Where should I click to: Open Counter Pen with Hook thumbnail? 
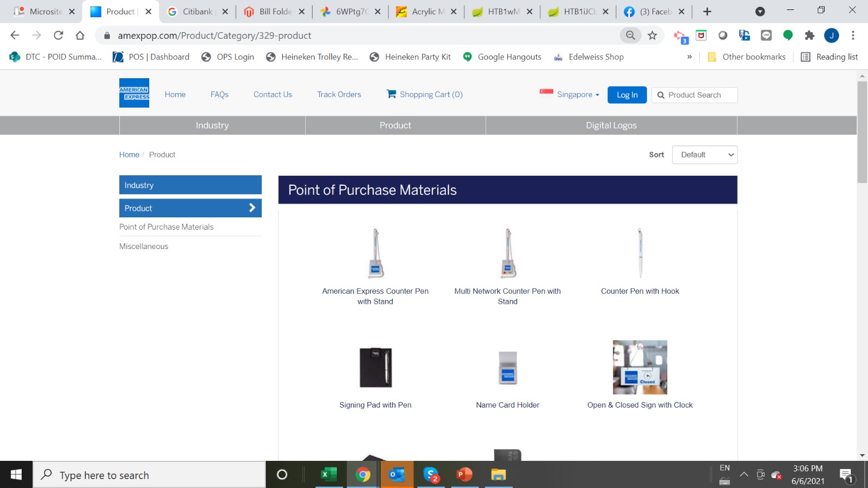point(640,253)
